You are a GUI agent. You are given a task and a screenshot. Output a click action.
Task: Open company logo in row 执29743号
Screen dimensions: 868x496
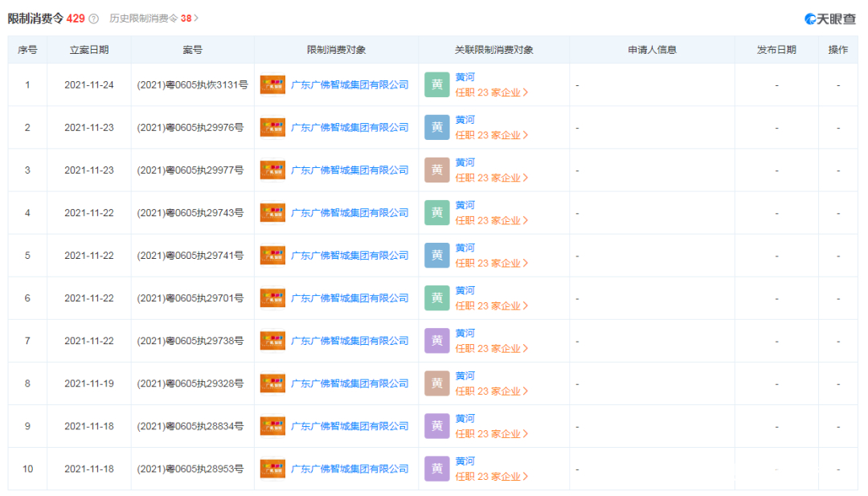coord(273,212)
